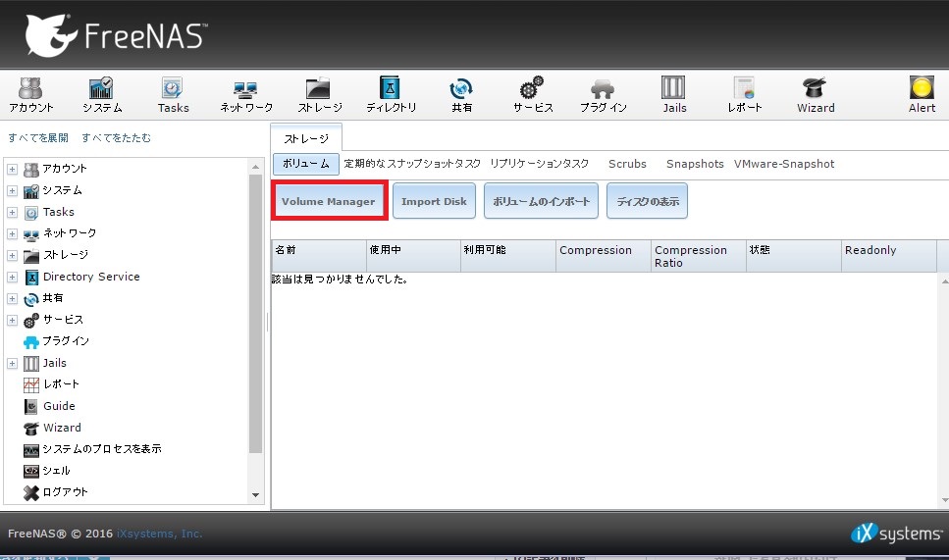This screenshot has width=949, height=560.
Task: Expand the アカウント tree node
Action: click(12, 170)
